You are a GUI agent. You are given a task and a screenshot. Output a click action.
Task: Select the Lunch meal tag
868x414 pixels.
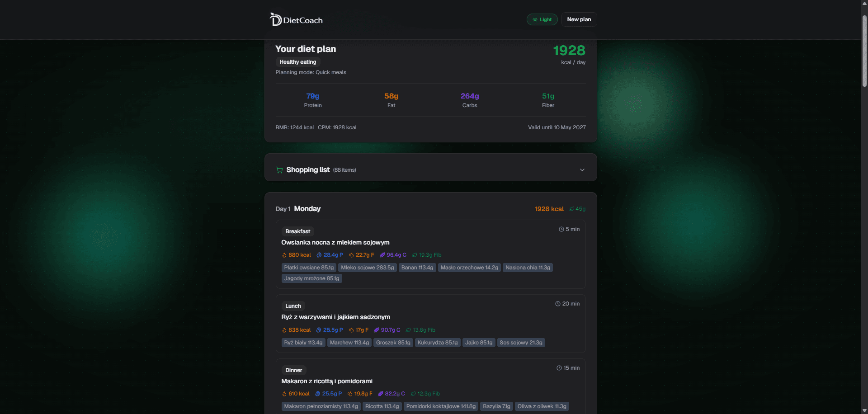pos(293,306)
